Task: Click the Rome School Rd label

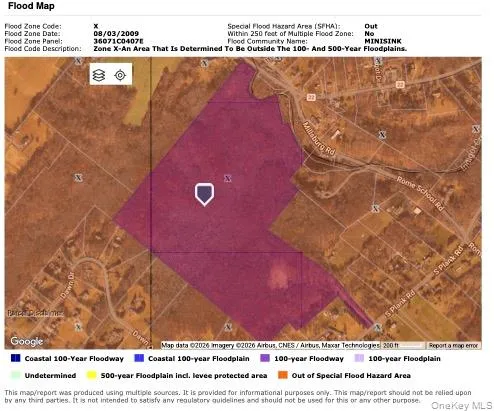Action: pos(420,194)
